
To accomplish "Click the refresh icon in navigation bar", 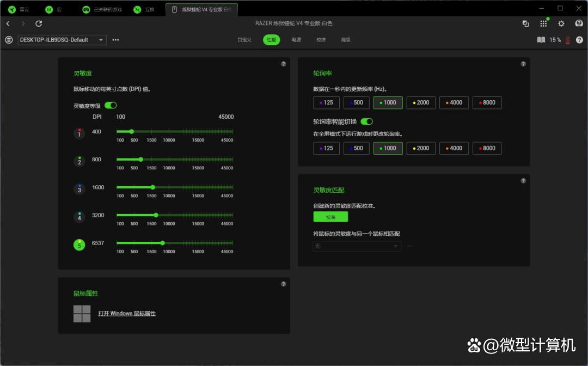I will [x=39, y=23].
